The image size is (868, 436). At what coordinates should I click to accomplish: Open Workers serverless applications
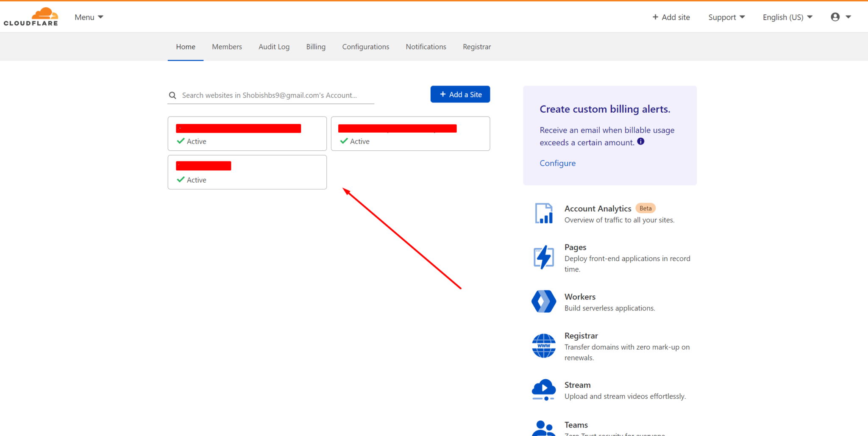580,297
